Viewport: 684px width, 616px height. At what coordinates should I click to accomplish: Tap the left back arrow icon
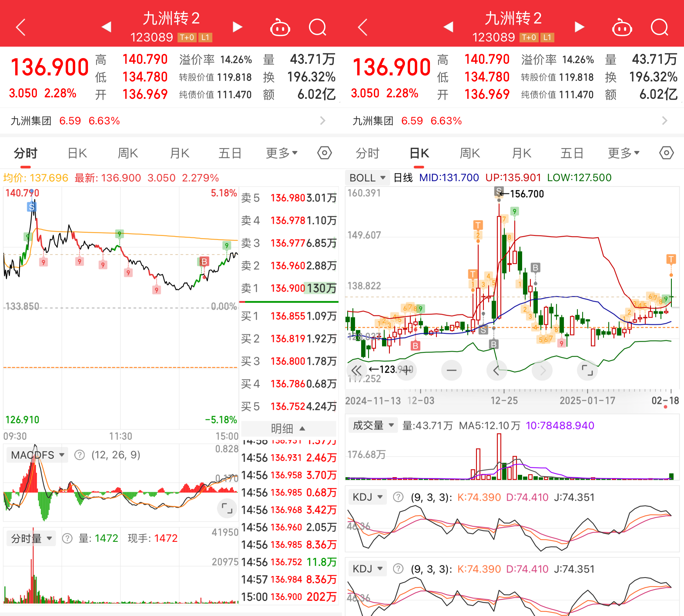tap(21, 28)
